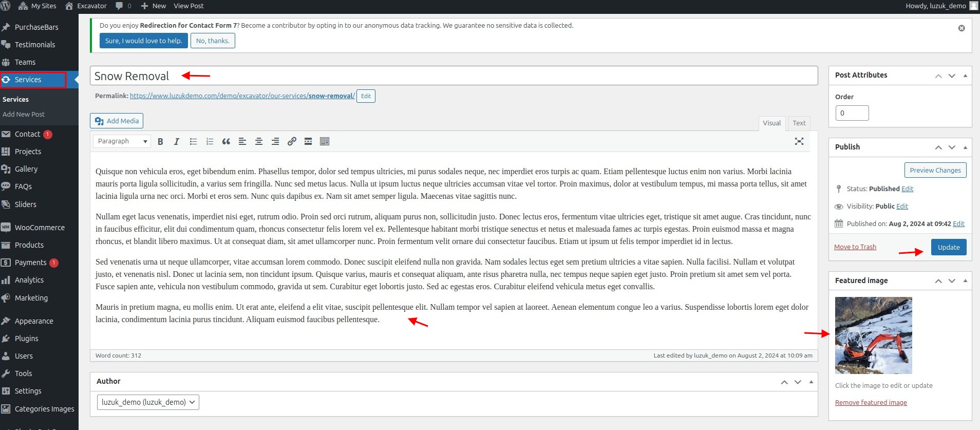Viewport: 980px width, 430px height.
Task: Create a bulleted list
Action: (193, 141)
